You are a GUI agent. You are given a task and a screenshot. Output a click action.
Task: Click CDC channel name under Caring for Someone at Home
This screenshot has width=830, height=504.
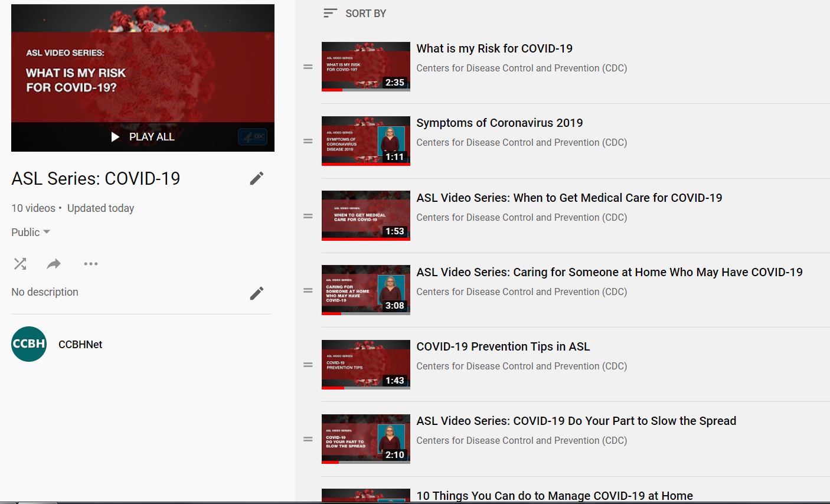pos(522,292)
